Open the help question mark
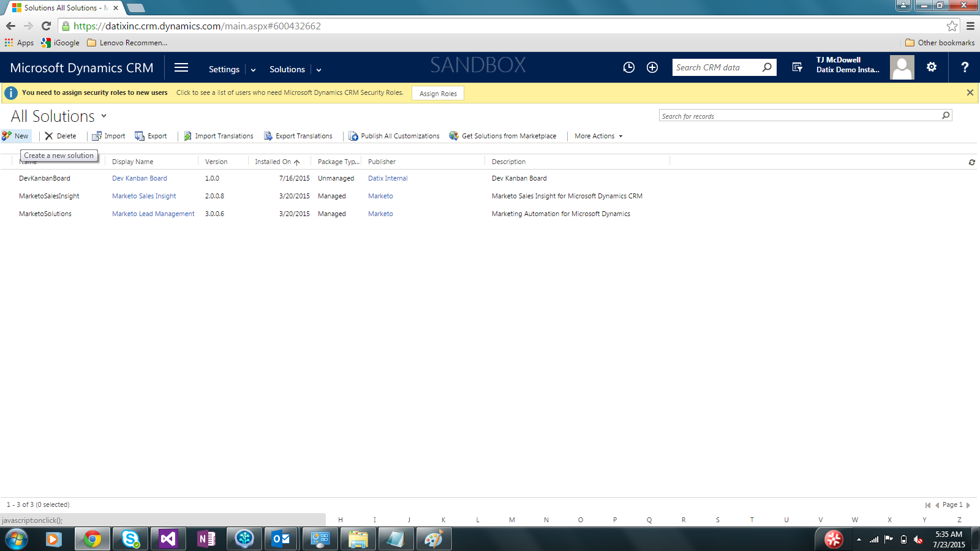The image size is (980, 551). tap(965, 67)
